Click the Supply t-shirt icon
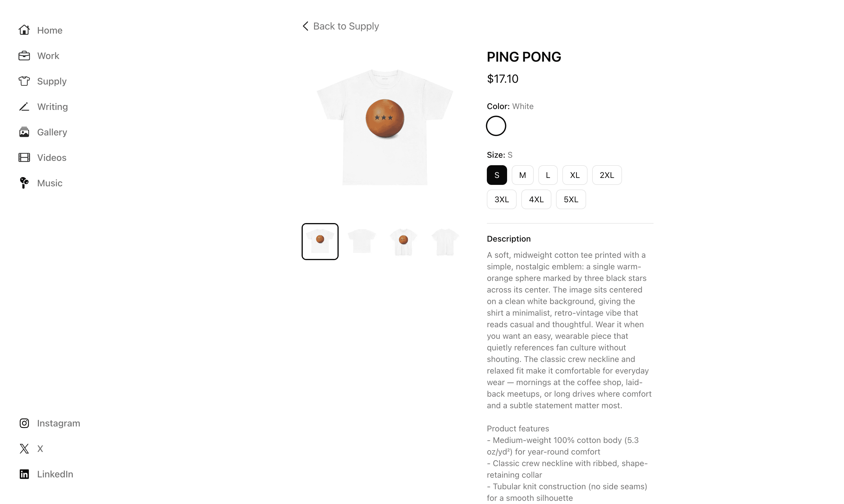The width and height of the screenshot is (844, 504). click(24, 81)
